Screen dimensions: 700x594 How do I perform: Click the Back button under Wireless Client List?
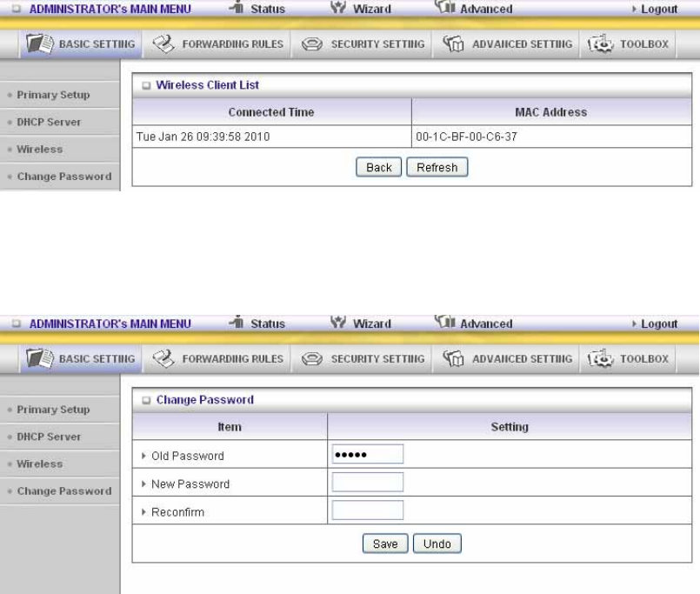[x=378, y=168]
